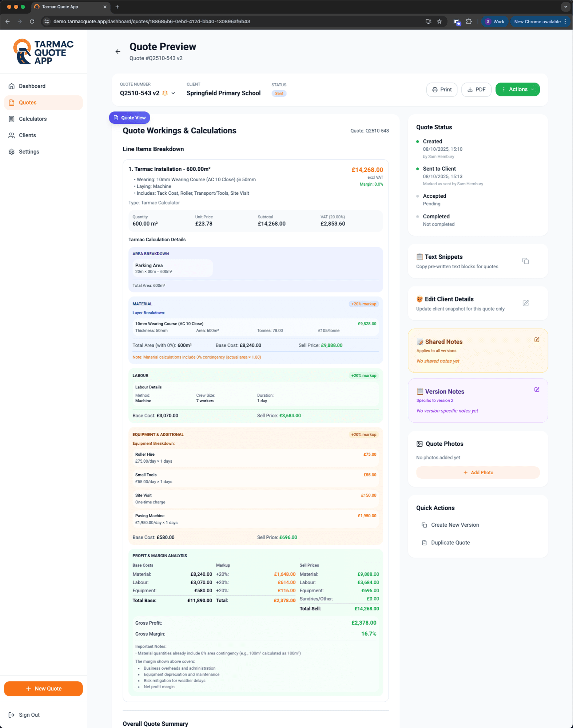This screenshot has width=573, height=728.
Task: Open Calculators in the sidebar
Action: pos(33,119)
